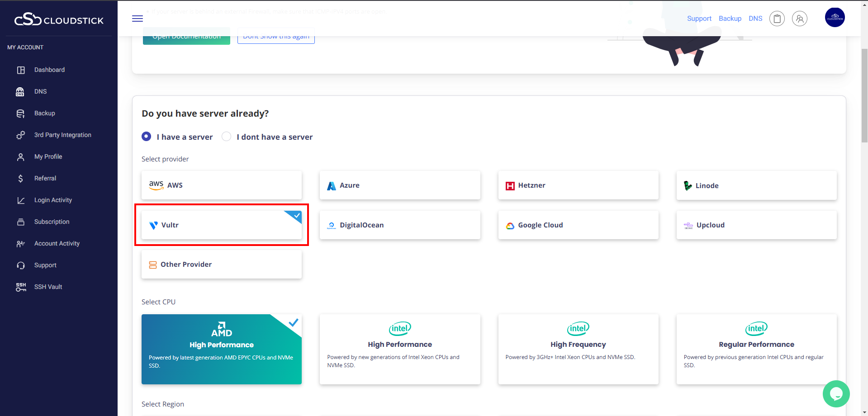Go to 3rd Party Integration

click(62, 135)
